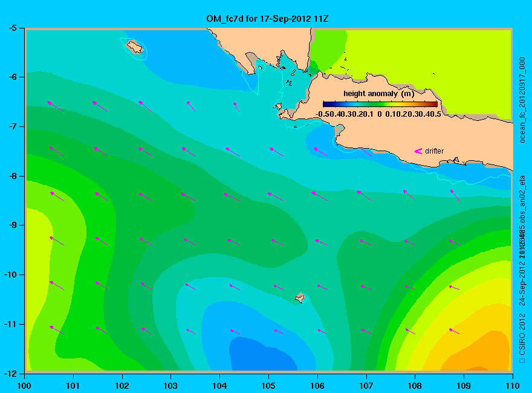
Task: Click the vertical text ocean_fc_20120917_000
Action: [522, 100]
